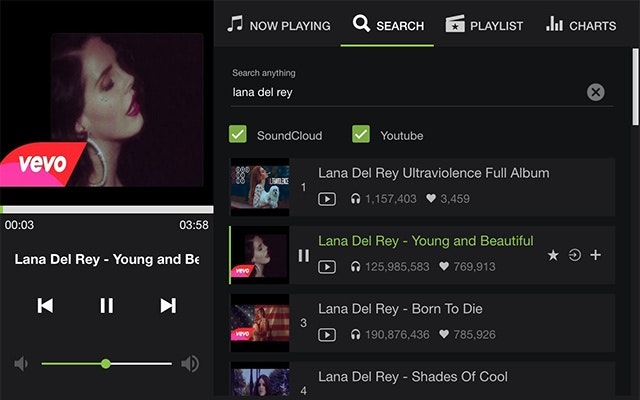
Task: Open the Young and Beautiful thumbnail
Action: (260, 255)
